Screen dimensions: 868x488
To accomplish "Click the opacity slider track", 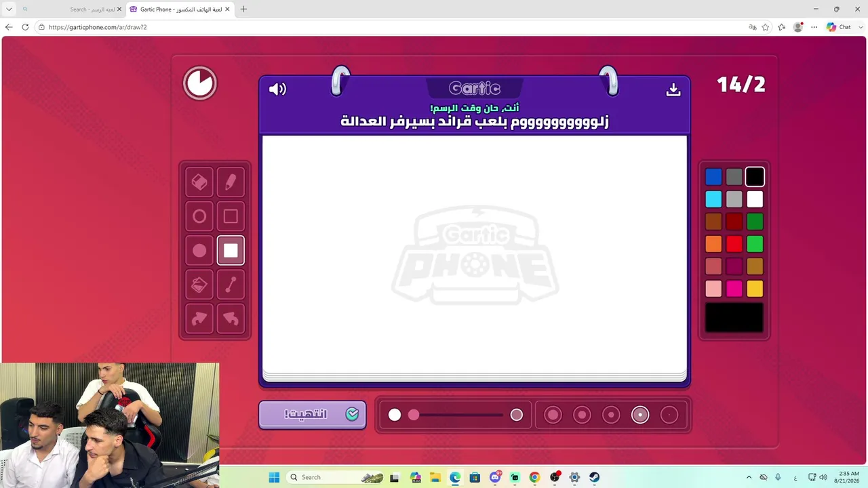I will coord(456,415).
